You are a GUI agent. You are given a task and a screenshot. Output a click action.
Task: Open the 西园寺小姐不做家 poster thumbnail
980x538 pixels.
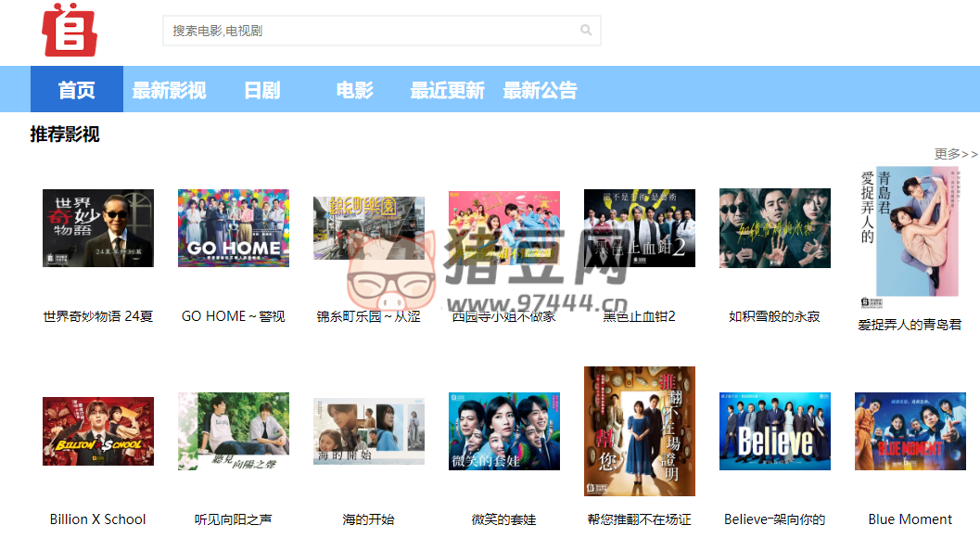pos(504,228)
